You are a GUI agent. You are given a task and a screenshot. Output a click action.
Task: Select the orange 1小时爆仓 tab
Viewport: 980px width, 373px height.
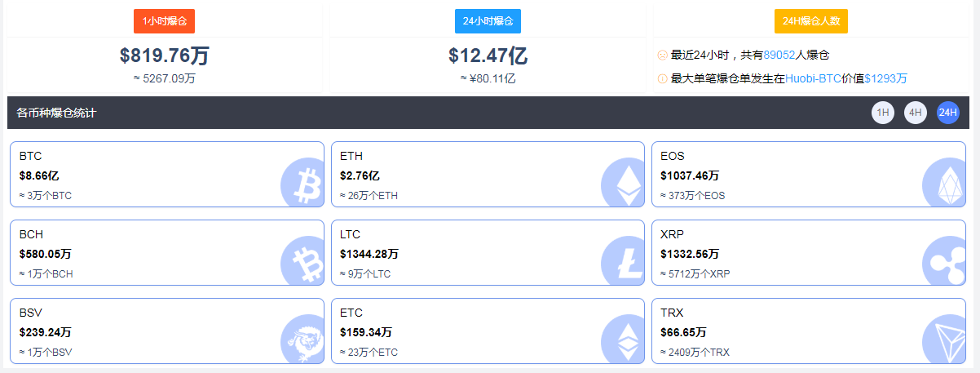click(x=165, y=21)
